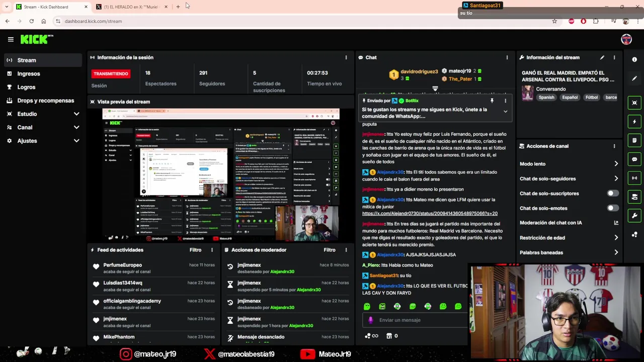Click the shop icon under chat input
The height and width of the screenshot is (362, 644).
point(389,336)
